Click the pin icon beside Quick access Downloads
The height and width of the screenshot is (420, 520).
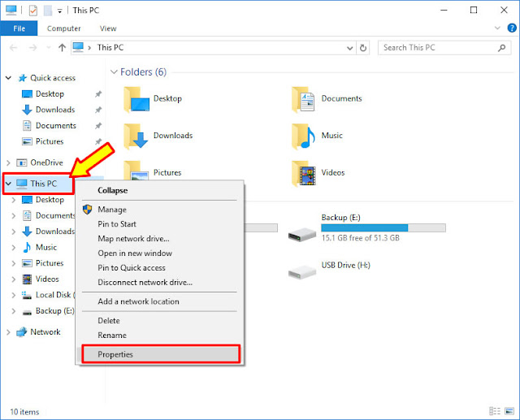pos(98,110)
